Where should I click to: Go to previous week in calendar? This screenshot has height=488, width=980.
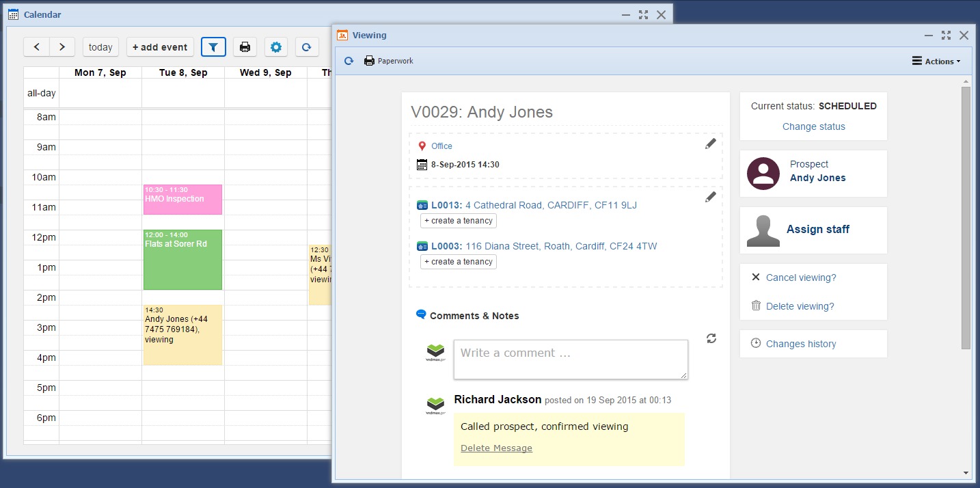[x=37, y=47]
